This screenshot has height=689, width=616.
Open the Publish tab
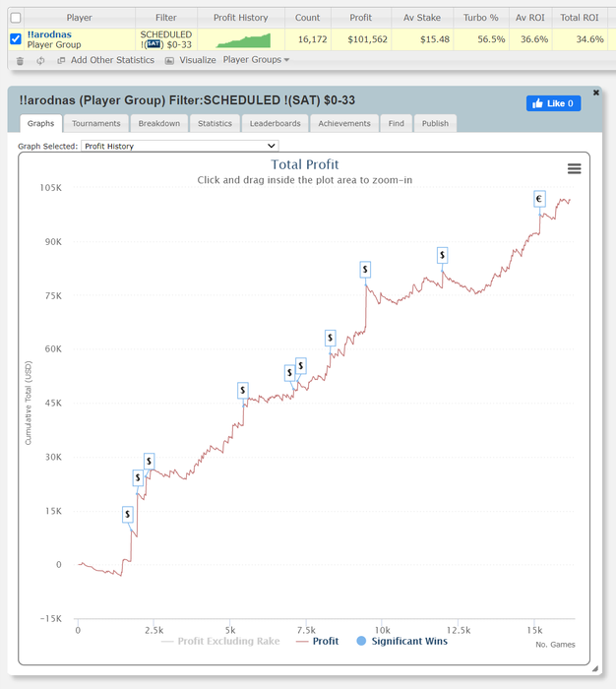[435, 123]
